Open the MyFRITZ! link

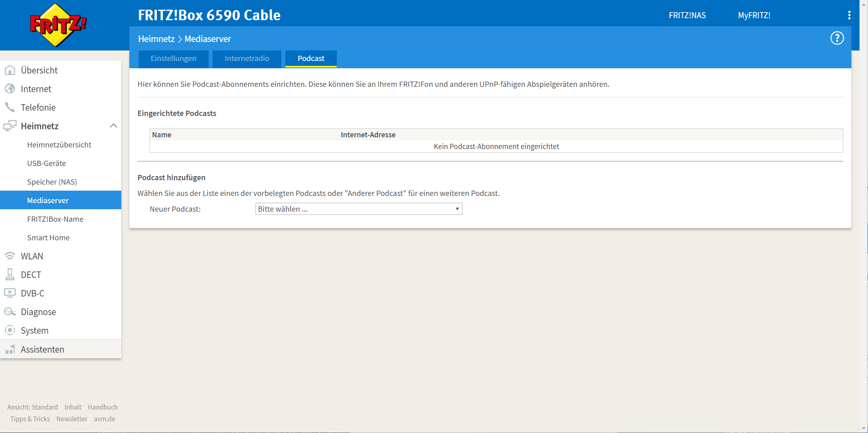pos(754,15)
